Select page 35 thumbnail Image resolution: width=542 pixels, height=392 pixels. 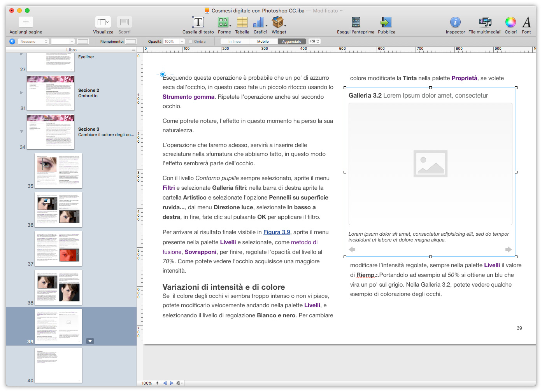(x=58, y=171)
